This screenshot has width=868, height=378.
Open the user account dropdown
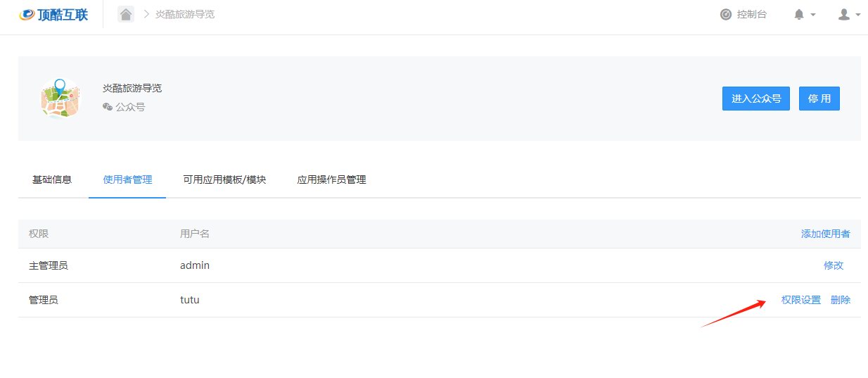click(849, 14)
